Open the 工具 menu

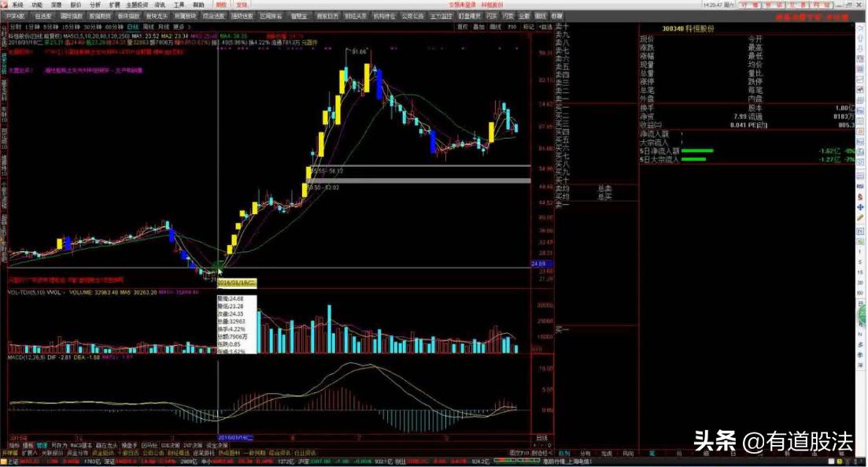[179, 5]
